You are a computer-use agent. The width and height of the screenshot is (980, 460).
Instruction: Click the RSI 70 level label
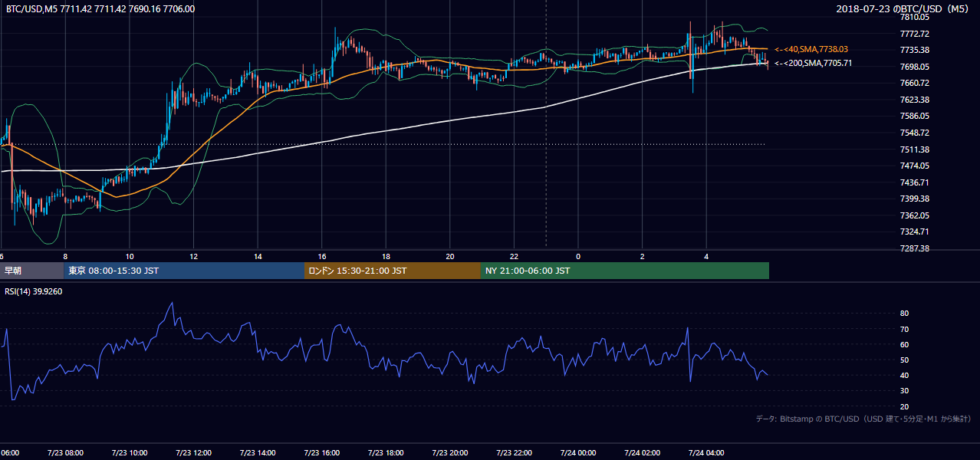904,330
